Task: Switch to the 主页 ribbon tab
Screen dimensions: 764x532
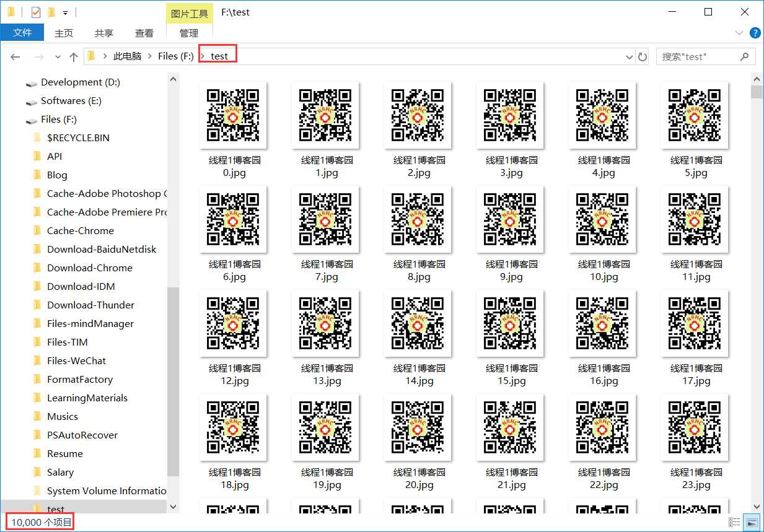Action: pos(64,33)
